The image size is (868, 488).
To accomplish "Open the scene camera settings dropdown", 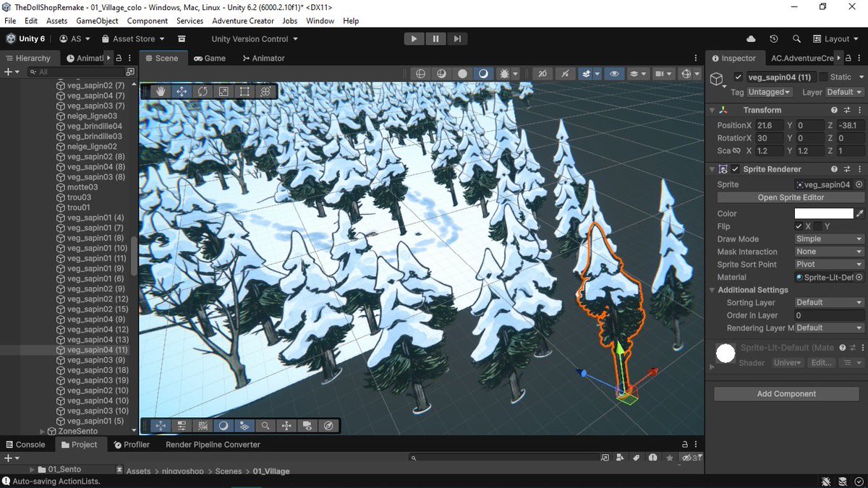I will (x=663, y=74).
